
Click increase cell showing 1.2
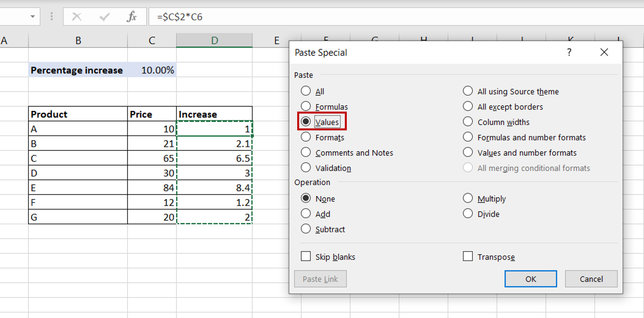pos(214,202)
